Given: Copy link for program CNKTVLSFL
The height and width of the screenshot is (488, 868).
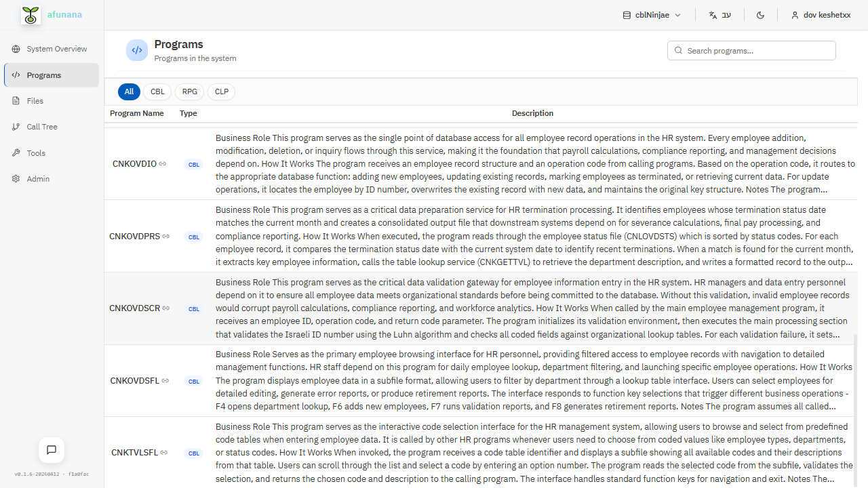Looking at the screenshot, I should (x=163, y=452).
